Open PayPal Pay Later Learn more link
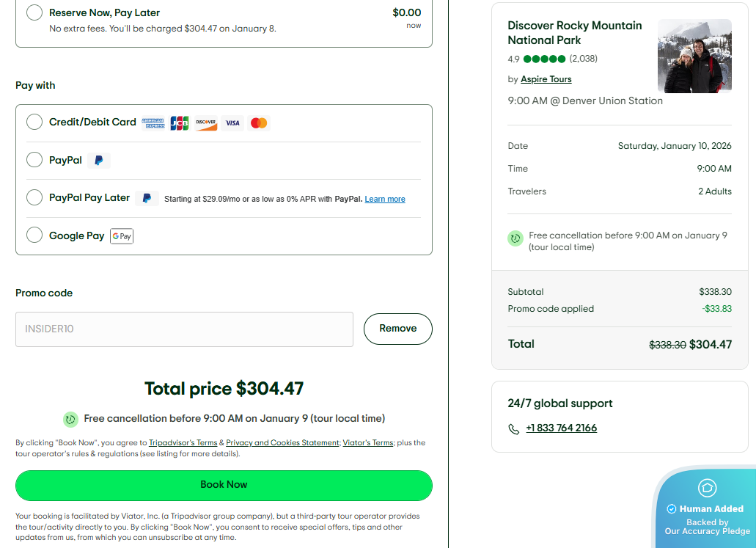This screenshot has width=756, height=548. click(x=385, y=200)
